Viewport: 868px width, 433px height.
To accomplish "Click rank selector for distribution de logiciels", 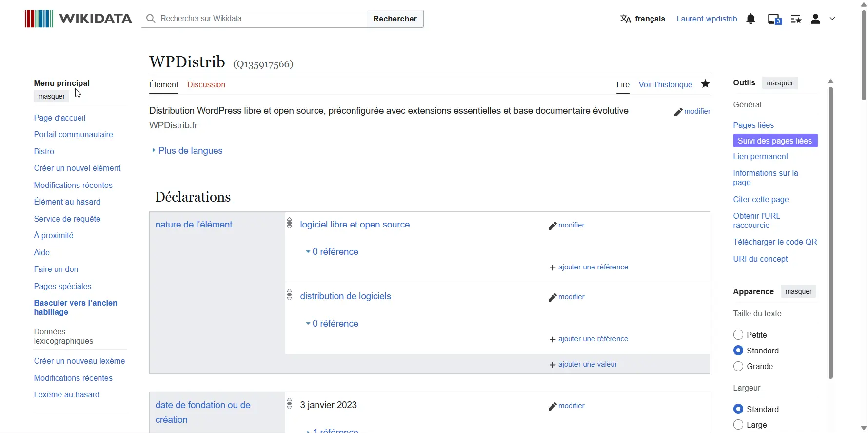I will (290, 295).
